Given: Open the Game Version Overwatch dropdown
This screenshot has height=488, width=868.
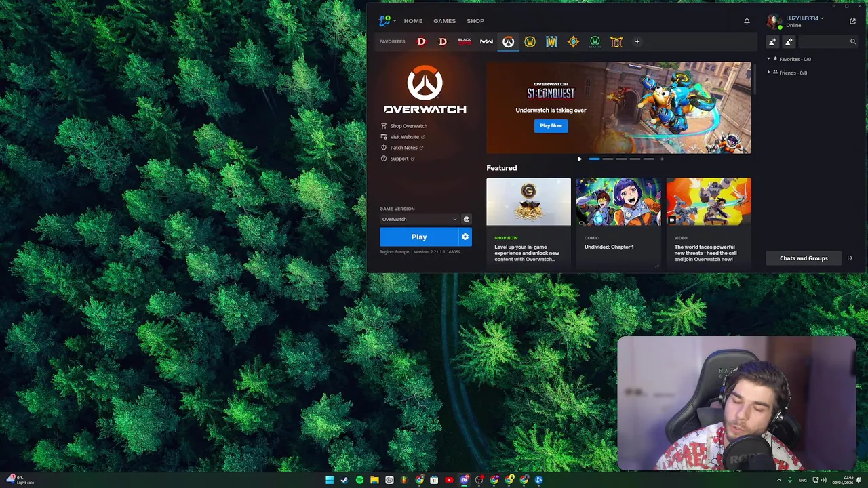Looking at the screenshot, I should click(x=419, y=219).
